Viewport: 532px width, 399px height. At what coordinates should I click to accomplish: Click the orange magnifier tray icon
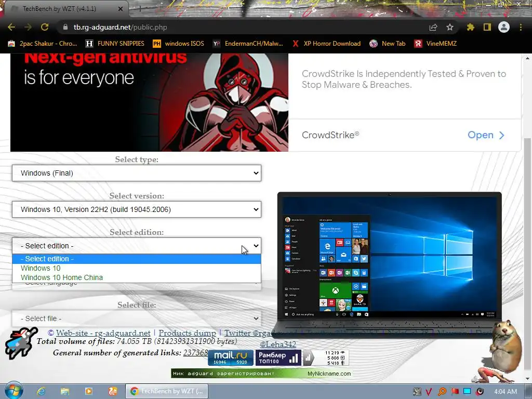(x=442, y=392)
